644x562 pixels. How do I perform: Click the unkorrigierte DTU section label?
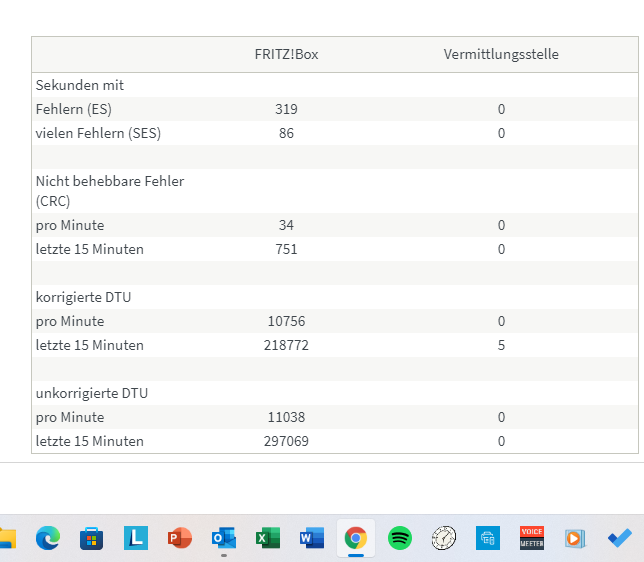tap(92, 394)
